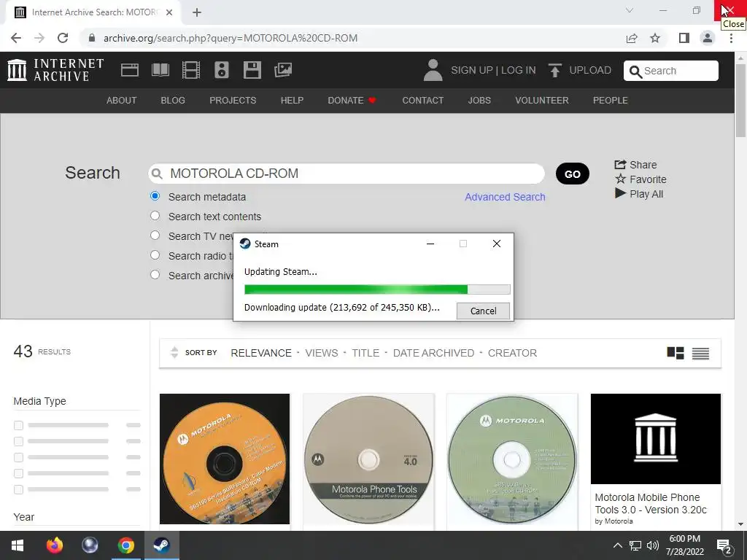Open a new browser tab
Viewport: 747px width, 560px height.
(197, 12)
